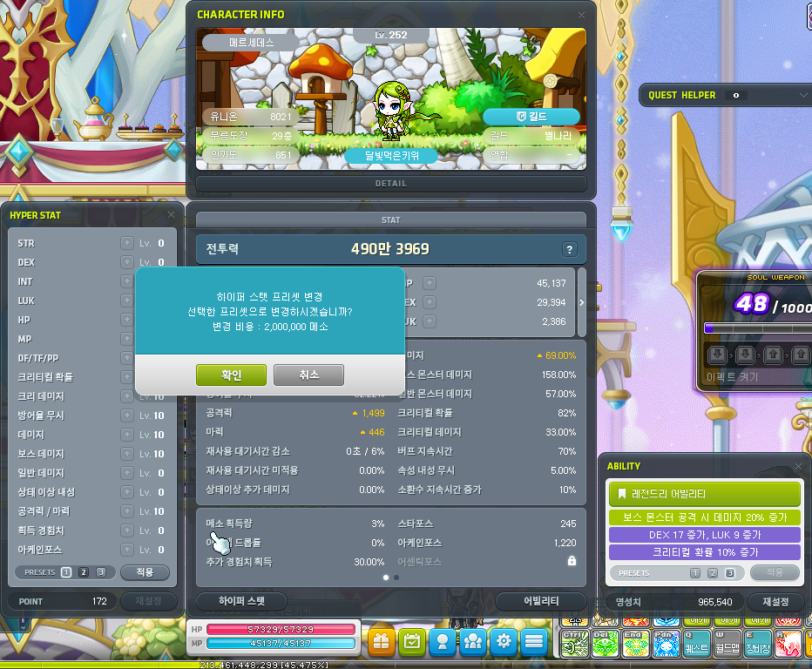Open the 어빌리티 tab
This screenshot has height=669, width=812.
pyautogui.click(x=541, y=601)
